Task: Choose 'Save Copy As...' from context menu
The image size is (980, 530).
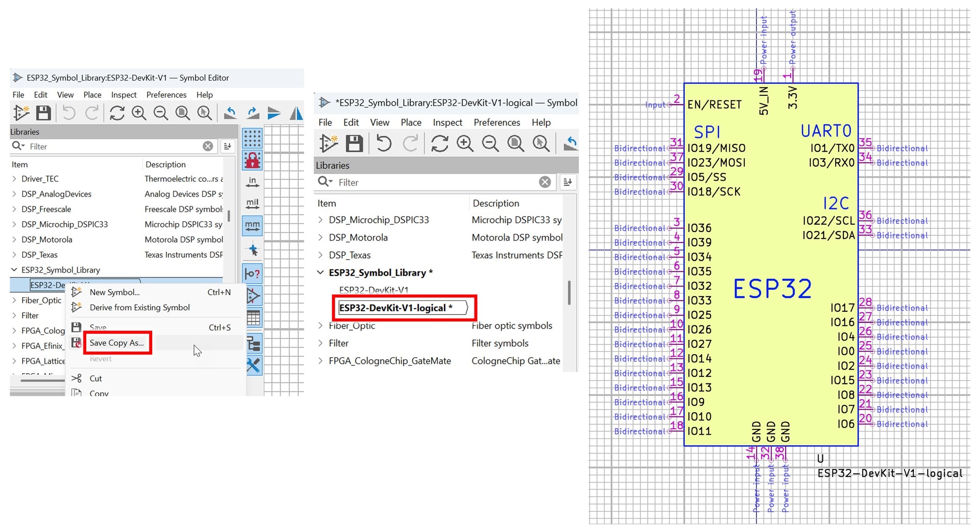Action: point(117,343)
